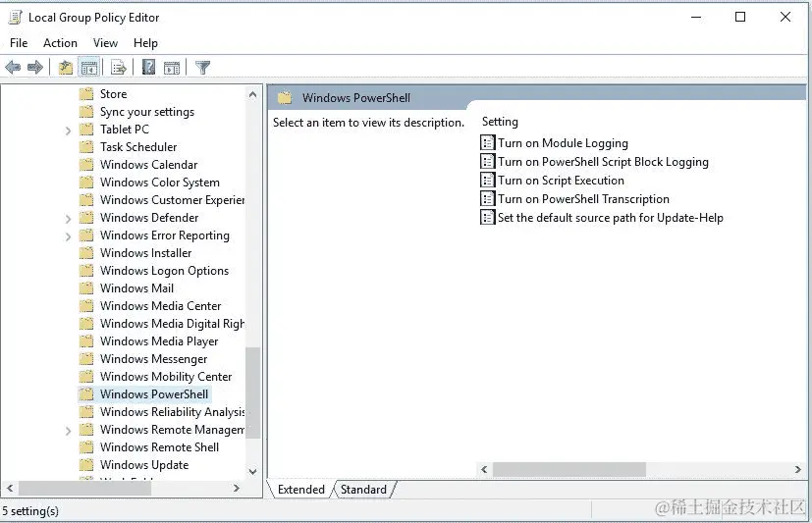The width and height of the screenshot is (812, 523).
Task: Open Turn on Script Execution setting
Action: click(x=561, y=180)
